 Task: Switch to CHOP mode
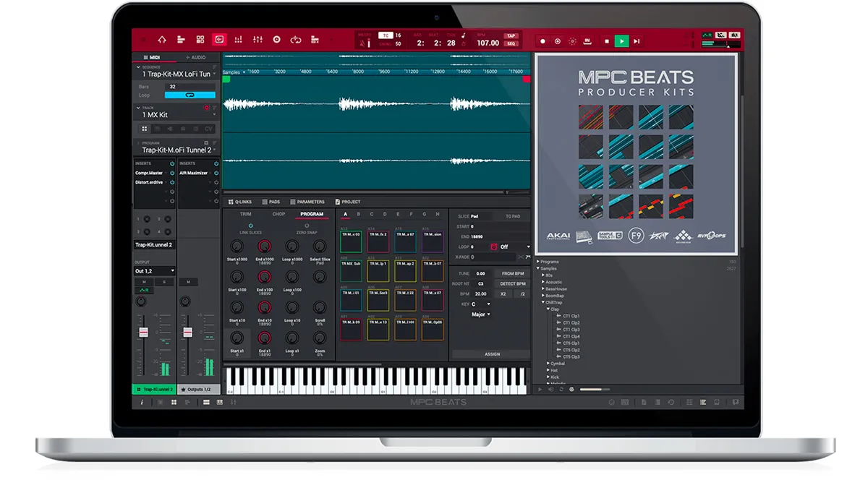pyautogui.click(x=278, y=214)
